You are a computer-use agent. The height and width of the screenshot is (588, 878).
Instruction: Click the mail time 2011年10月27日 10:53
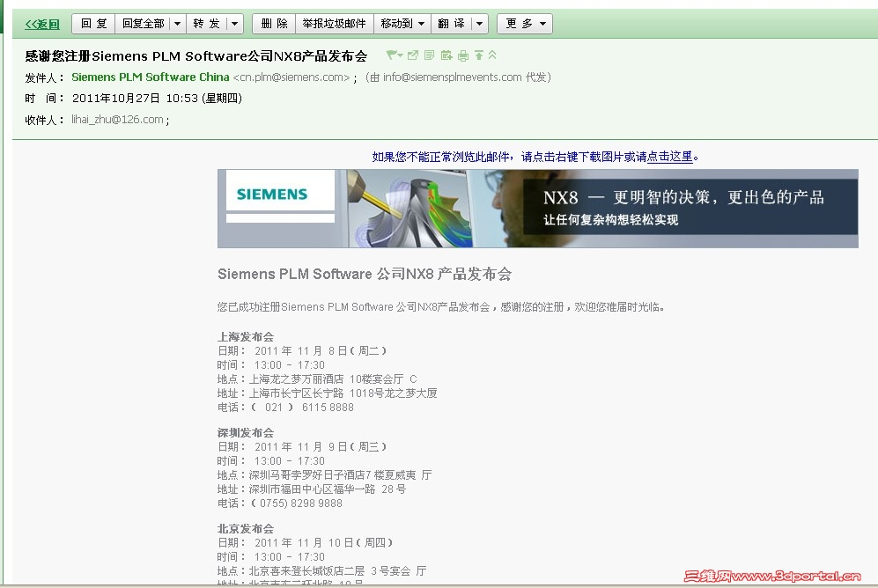135,99
